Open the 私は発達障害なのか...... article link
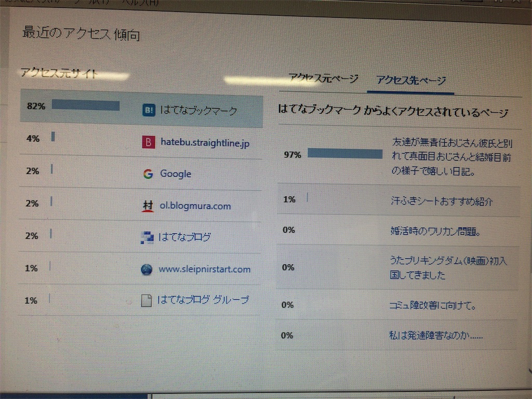The image size is (532, 399). [x=436, y=336]
